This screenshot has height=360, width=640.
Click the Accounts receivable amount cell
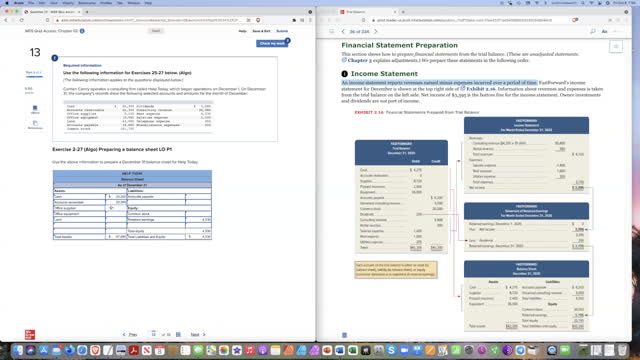pyautogui.click(x=116, y=202)
